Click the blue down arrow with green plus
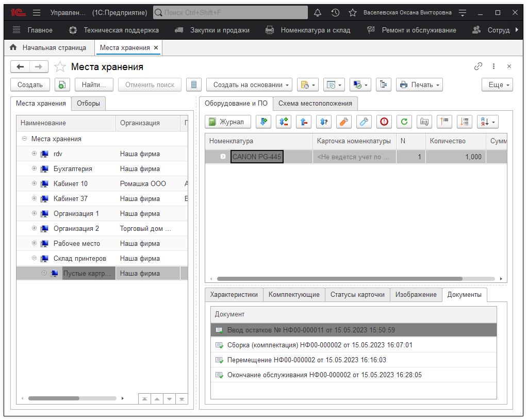527x420 pixels. tap(263, 122)
